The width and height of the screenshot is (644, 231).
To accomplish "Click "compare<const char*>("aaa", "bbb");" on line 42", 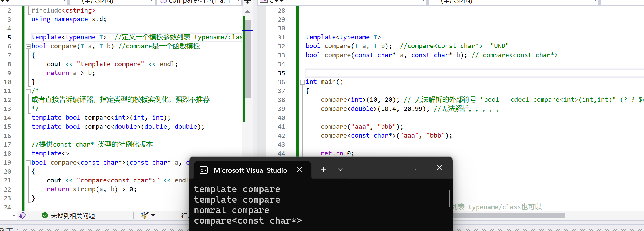I will point(386,136).
